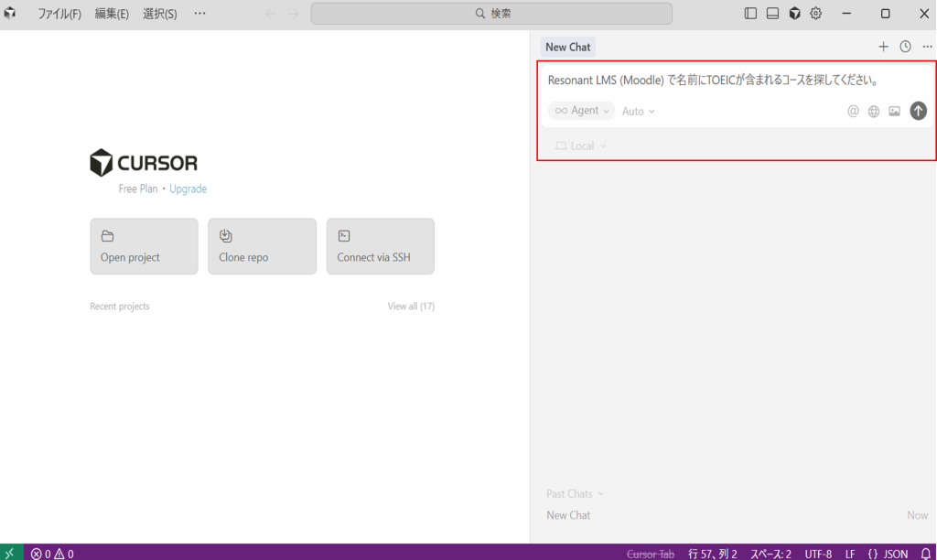
Task: Start a new chat with the plus icon
Action: tap(883, 47)
